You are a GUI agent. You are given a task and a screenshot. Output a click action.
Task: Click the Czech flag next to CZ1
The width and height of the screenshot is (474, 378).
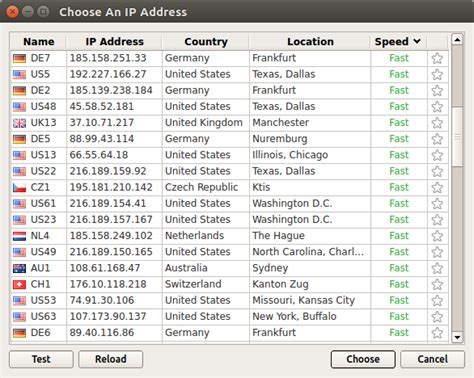(19, 188)
